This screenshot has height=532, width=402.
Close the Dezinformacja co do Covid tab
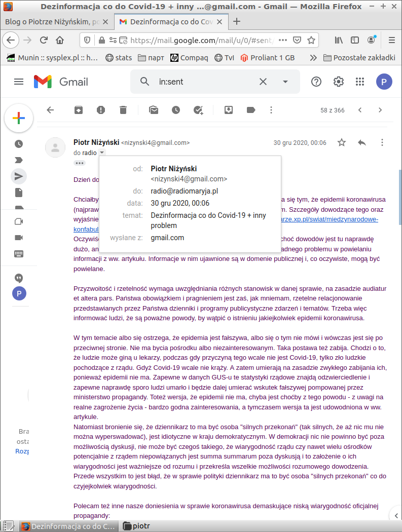tap(220, 22)
